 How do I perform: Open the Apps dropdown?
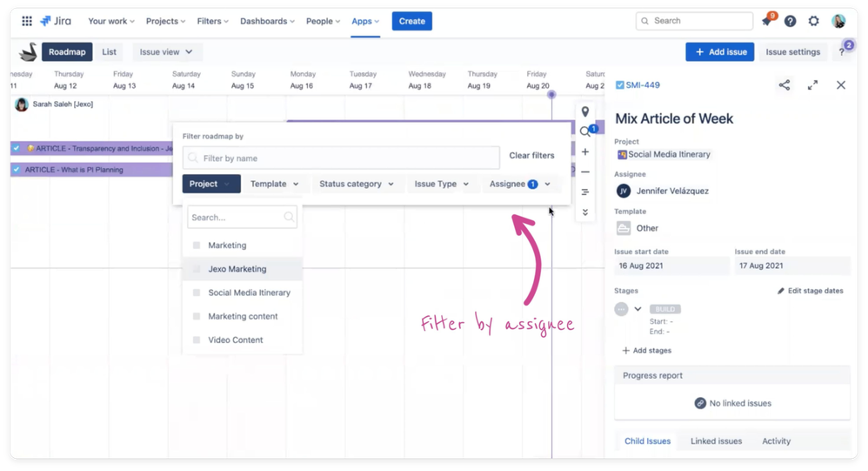pyautogui.click(x=365, y=21)
